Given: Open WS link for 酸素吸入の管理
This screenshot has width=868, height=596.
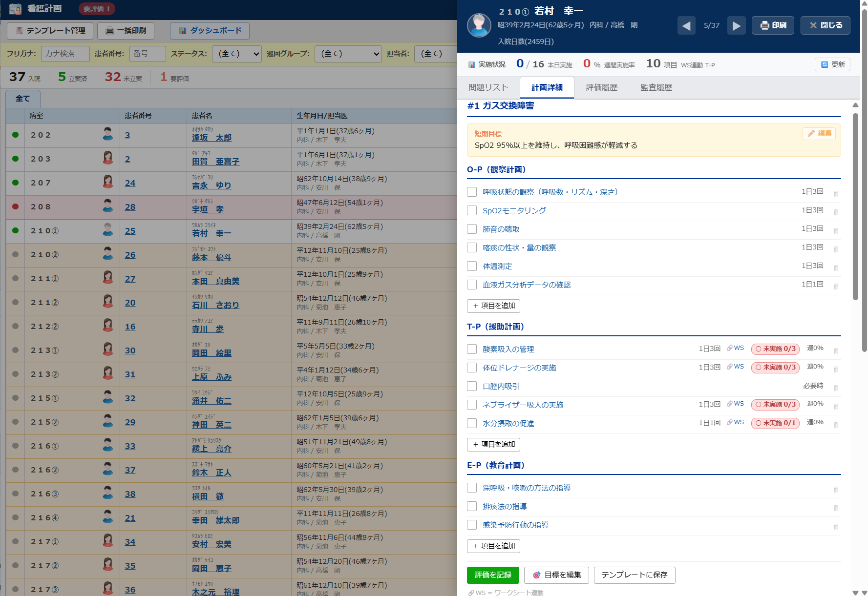Looking at the screenshot, I should coord(735,348).
